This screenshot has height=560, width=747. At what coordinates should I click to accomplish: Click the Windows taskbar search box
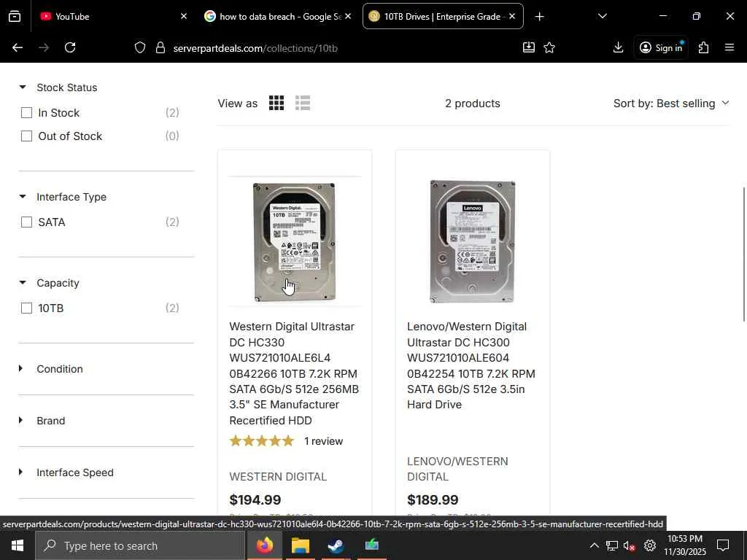pyautogui.click(x=141, y=545)
